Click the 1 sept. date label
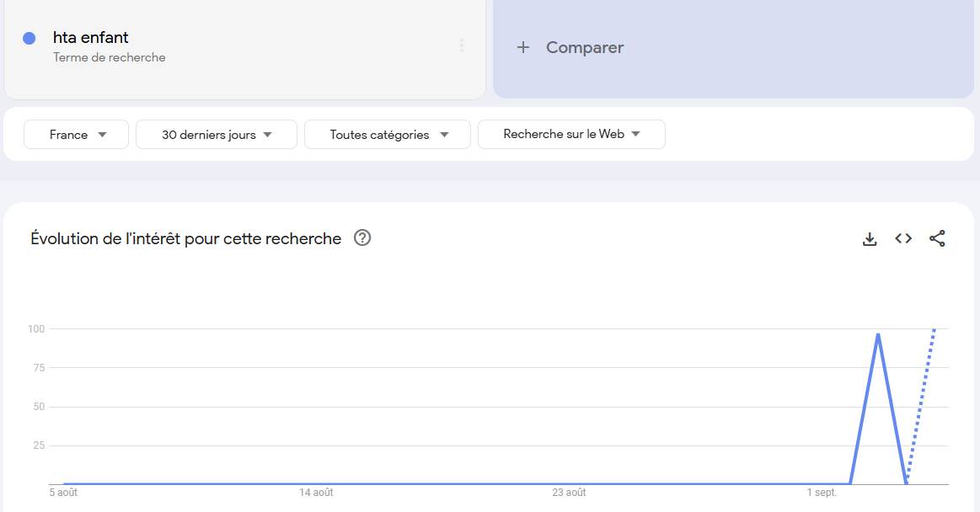Screen dimensions: 980x512 [x=822, y=493]
